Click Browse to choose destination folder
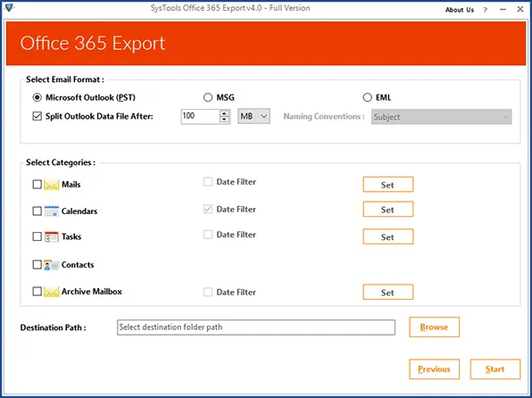532x398 pixels. pos(435,328)
